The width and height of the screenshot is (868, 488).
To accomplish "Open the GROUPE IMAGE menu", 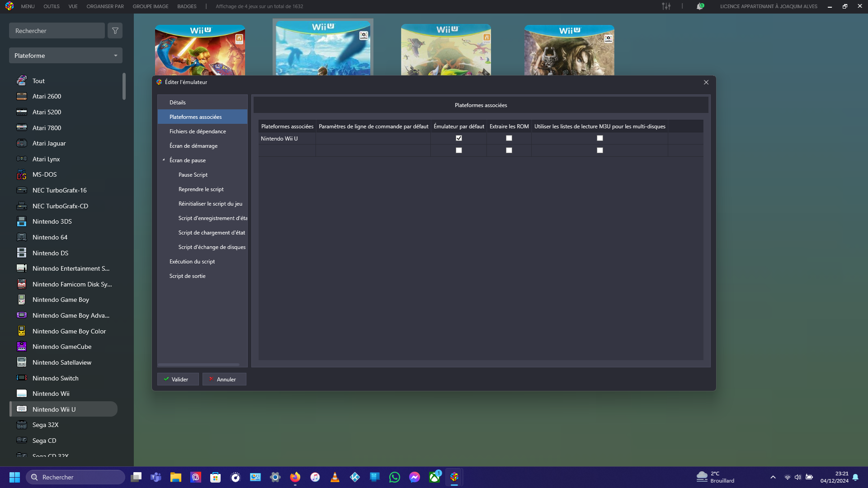I will point(151,6).
